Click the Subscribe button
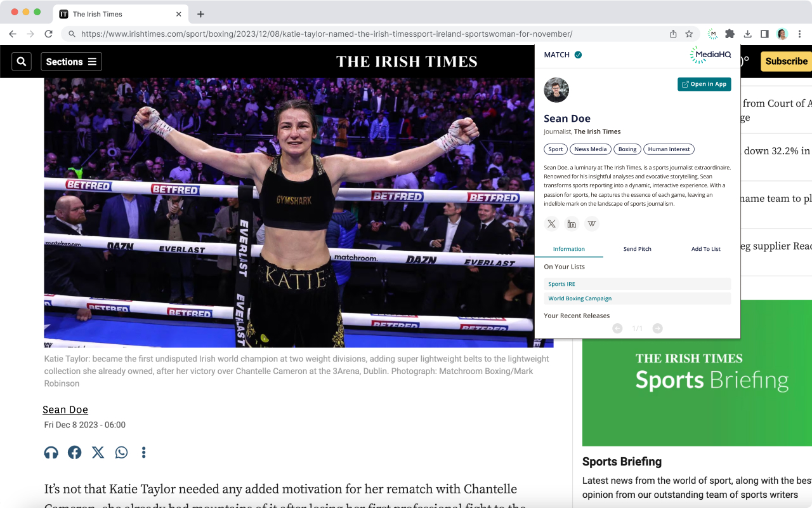812x508 pixels. [786, 62]
